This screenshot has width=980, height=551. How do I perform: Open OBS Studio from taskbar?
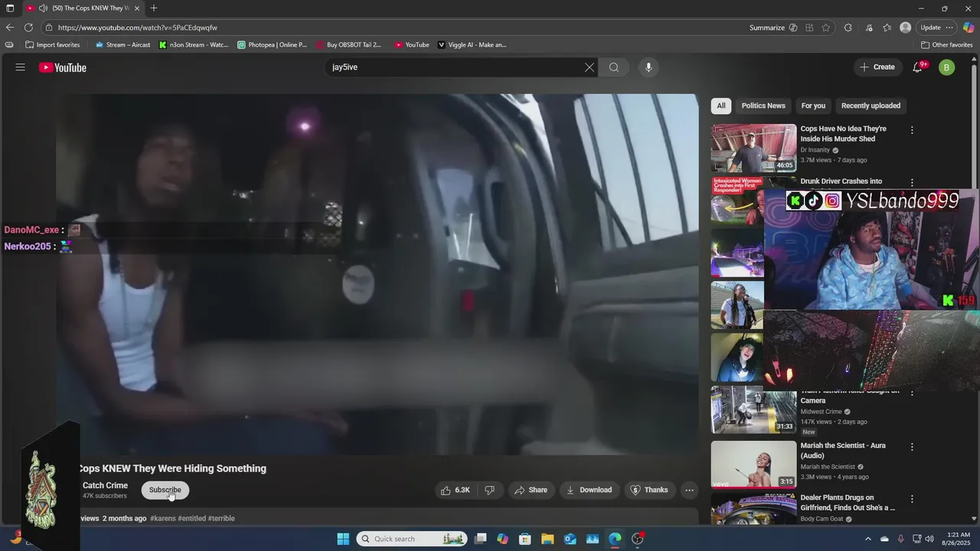click(637, 539)
